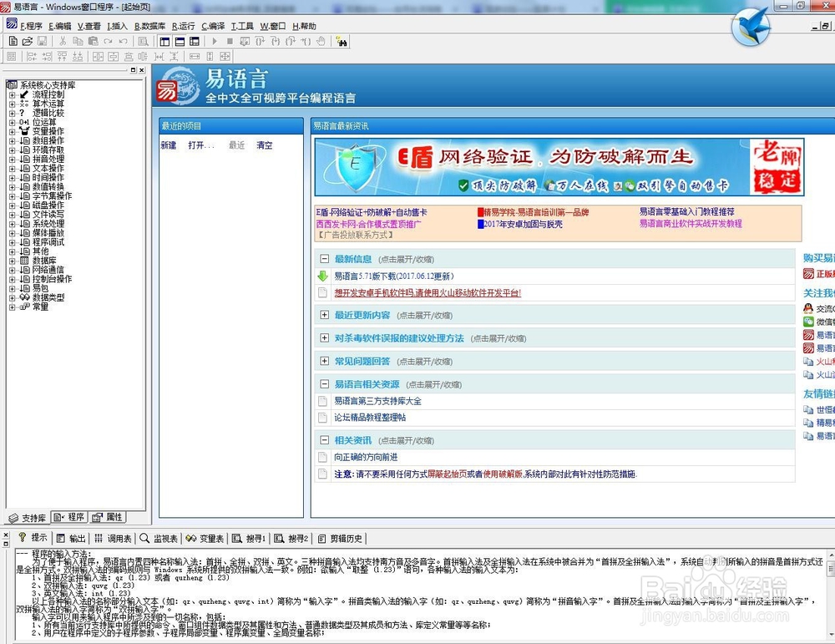Open the T.工具 menu

tap(242, 26)
